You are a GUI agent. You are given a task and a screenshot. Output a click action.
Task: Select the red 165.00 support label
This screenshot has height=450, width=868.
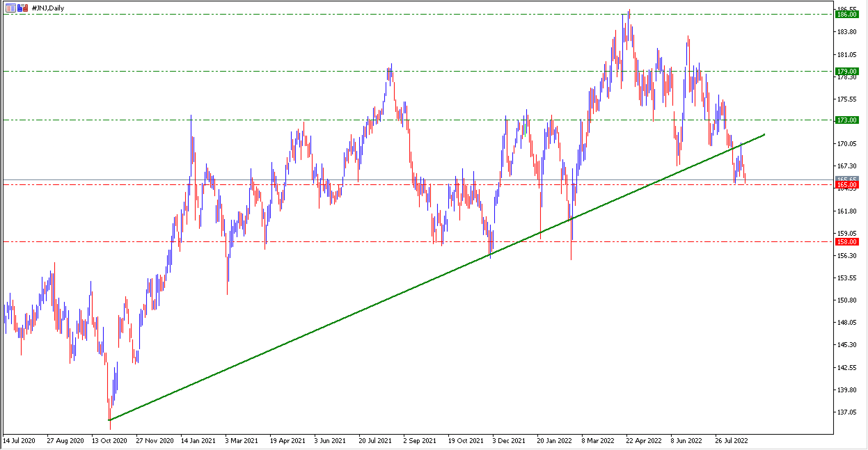point(847,185)
